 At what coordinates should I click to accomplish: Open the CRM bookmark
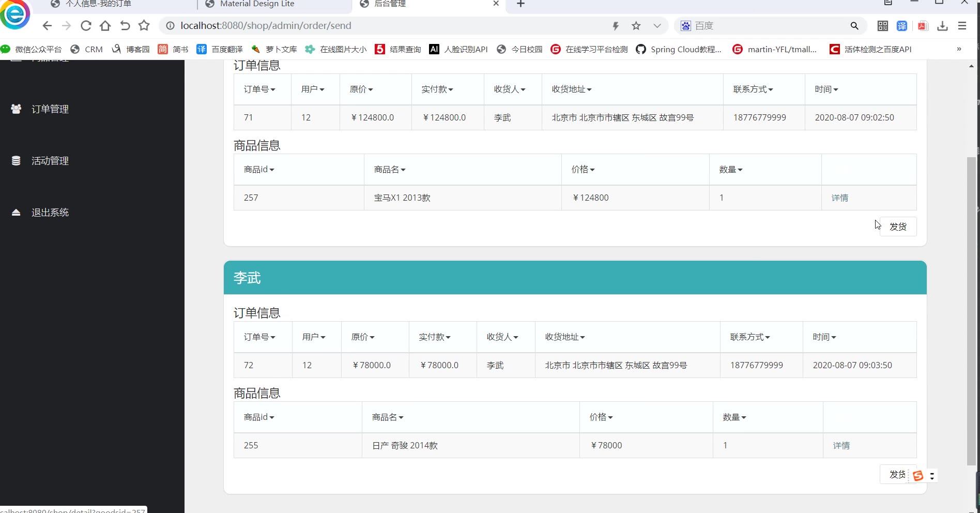[87, 49]
